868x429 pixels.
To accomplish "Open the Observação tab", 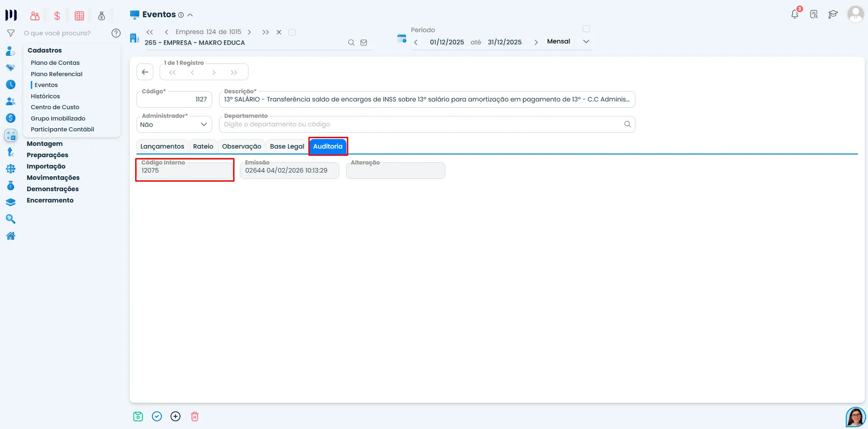I will point(242,146).
